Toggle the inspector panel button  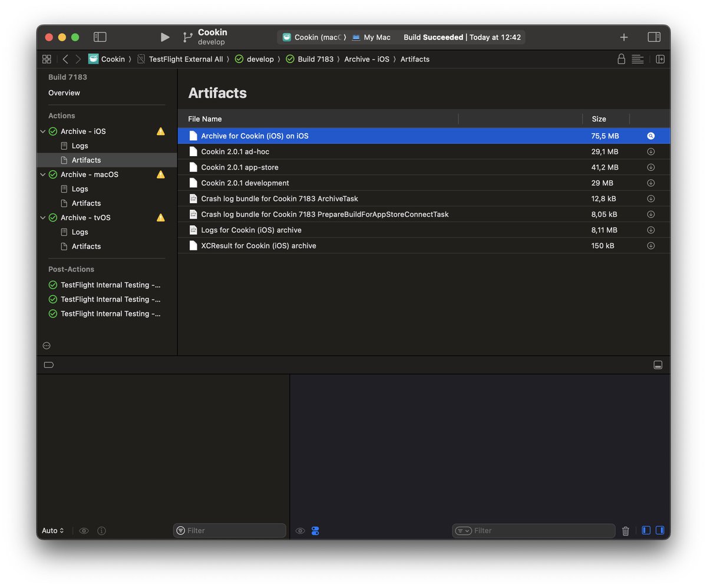[654, 37]
